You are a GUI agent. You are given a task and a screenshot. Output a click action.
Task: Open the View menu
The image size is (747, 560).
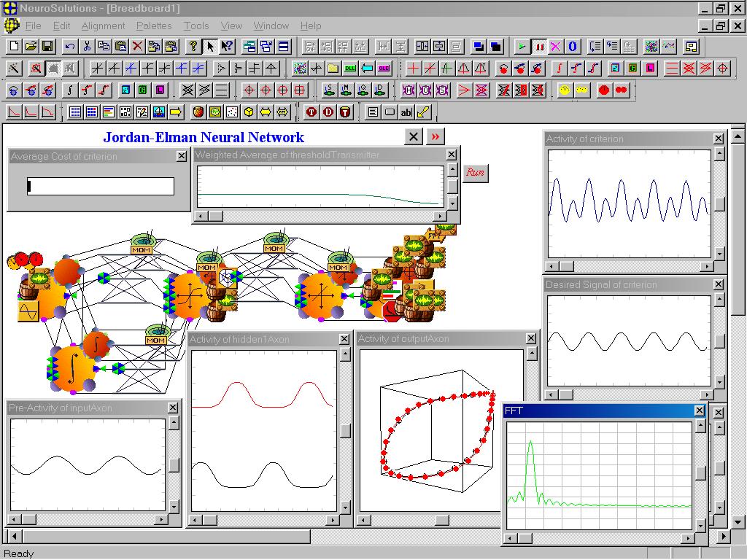pyautogui.click(x=231, y=26)
